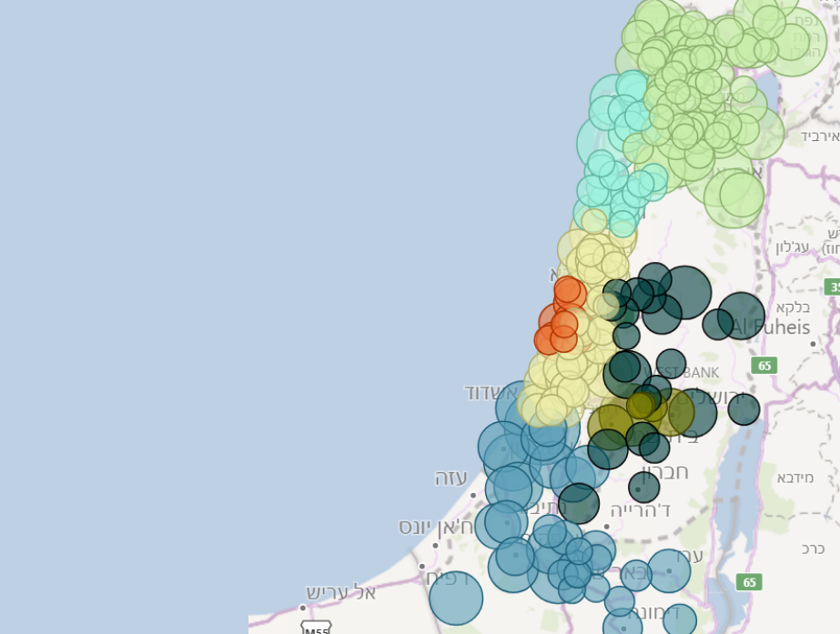Select the lone dark teal bubble east of Jerusalem
The height and width of the screenshot is (634, 840).
(744, 409)
